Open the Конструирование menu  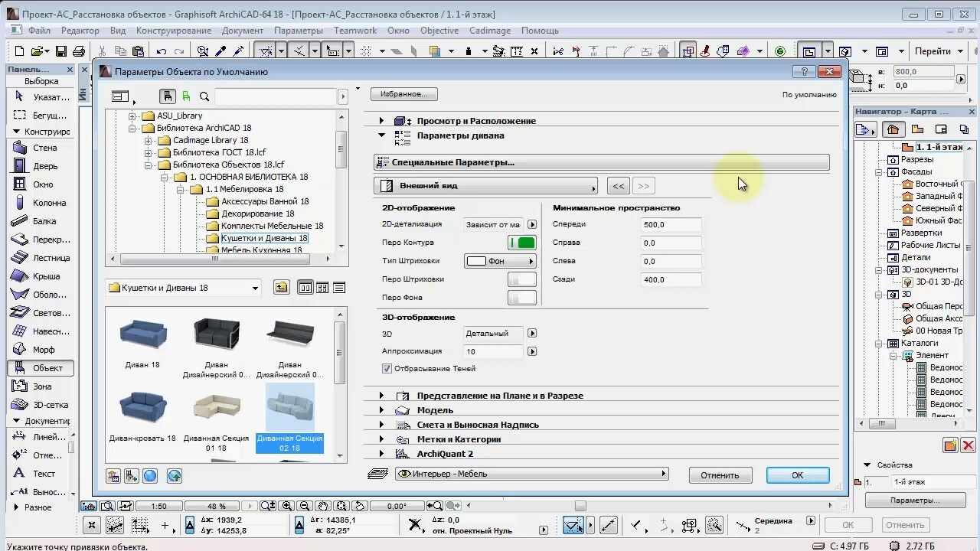pos(174,31)
